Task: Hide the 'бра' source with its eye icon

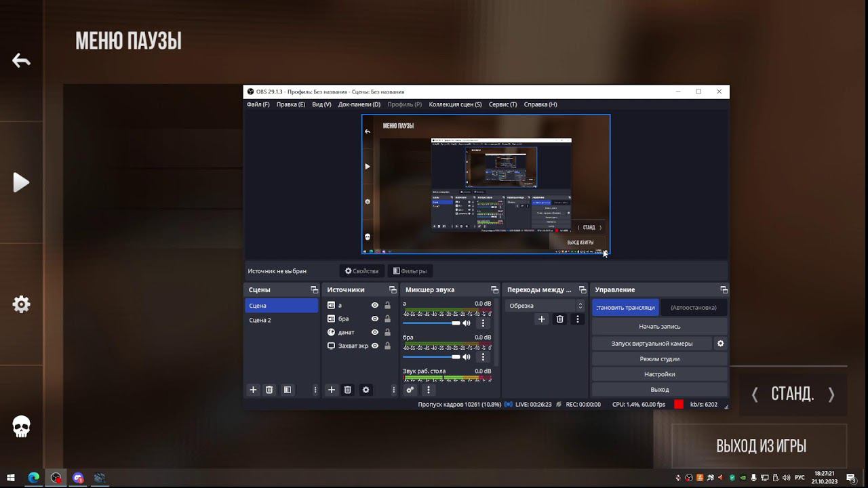Action: pos(374,319)
